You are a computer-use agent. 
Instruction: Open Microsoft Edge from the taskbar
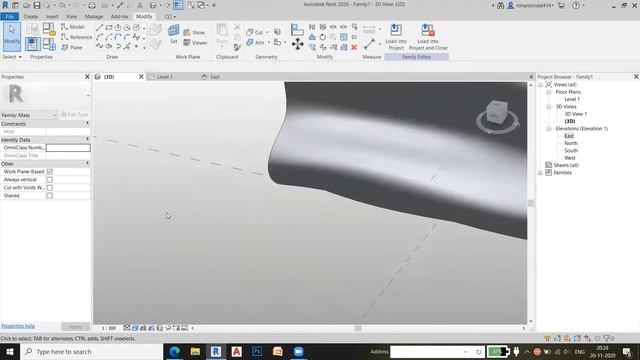pyautogui.click(x=175, y=351)
